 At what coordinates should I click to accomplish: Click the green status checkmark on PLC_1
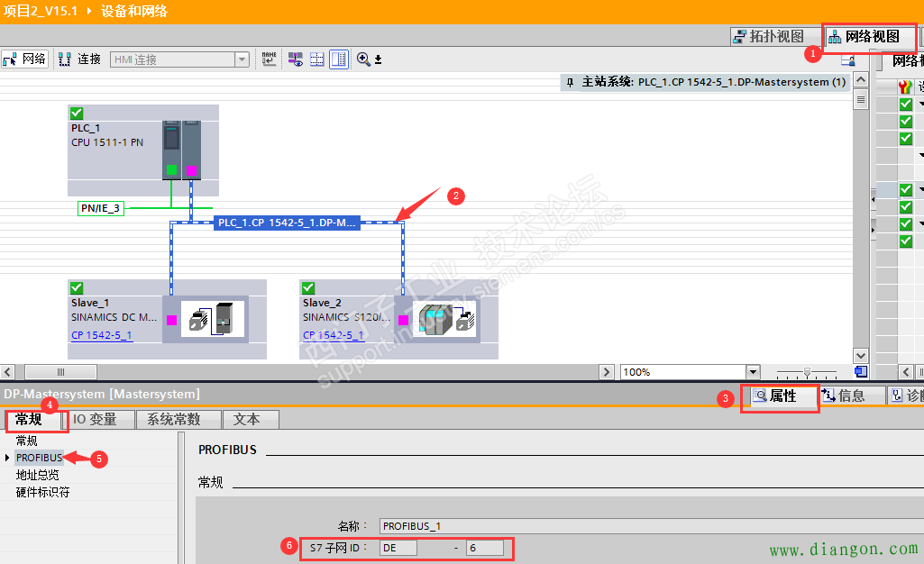[75, 113]
